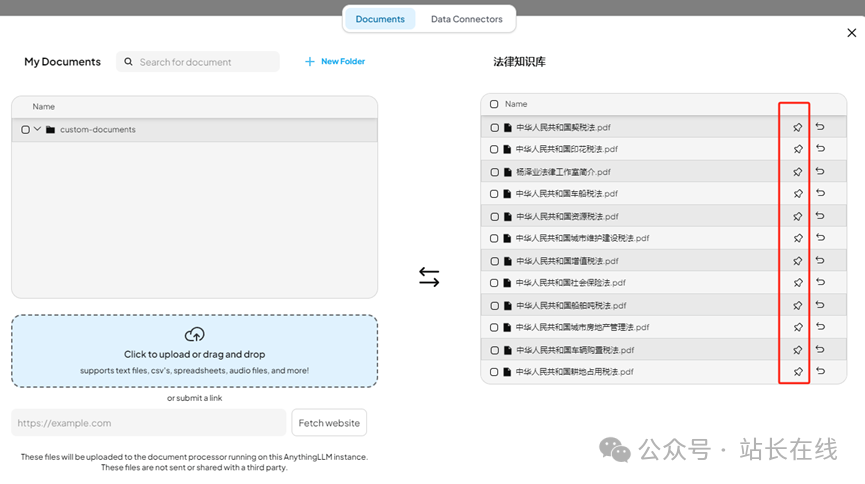865x484 pixels.
Task: Click the https://example.com link input
Action: pos(149,423)
